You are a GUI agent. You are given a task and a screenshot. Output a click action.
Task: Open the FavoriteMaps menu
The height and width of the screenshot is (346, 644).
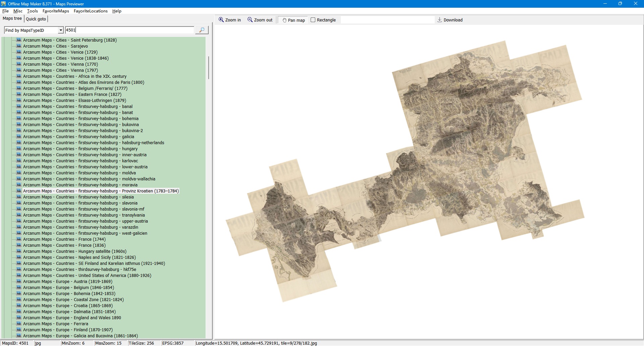tap(56, 11)
